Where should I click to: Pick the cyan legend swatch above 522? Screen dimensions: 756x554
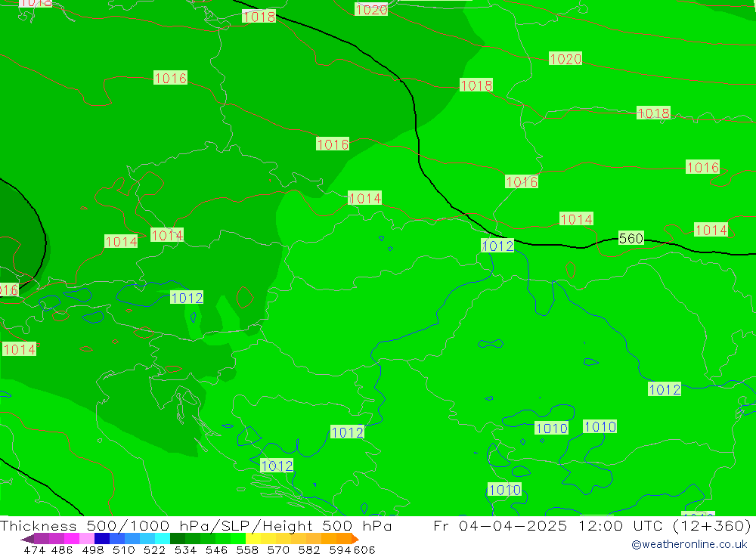(x=163, y=539)
